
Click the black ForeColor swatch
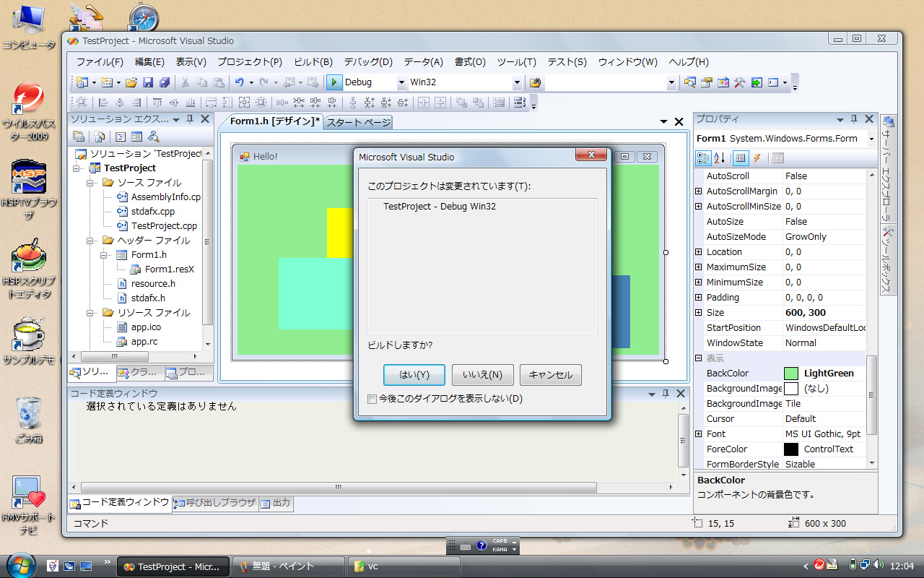point(791,449)
